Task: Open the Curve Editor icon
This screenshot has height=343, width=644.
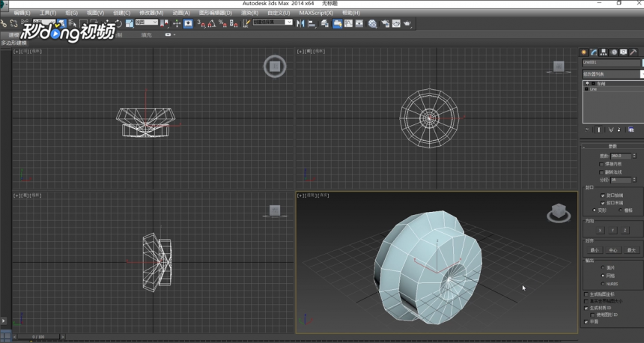Action: click(x=348, y=23)
